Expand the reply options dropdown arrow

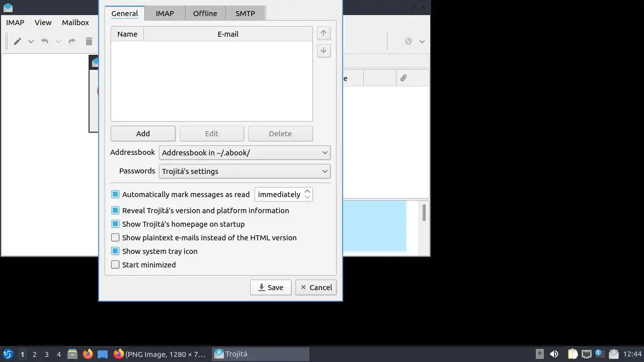pos(58,42)
